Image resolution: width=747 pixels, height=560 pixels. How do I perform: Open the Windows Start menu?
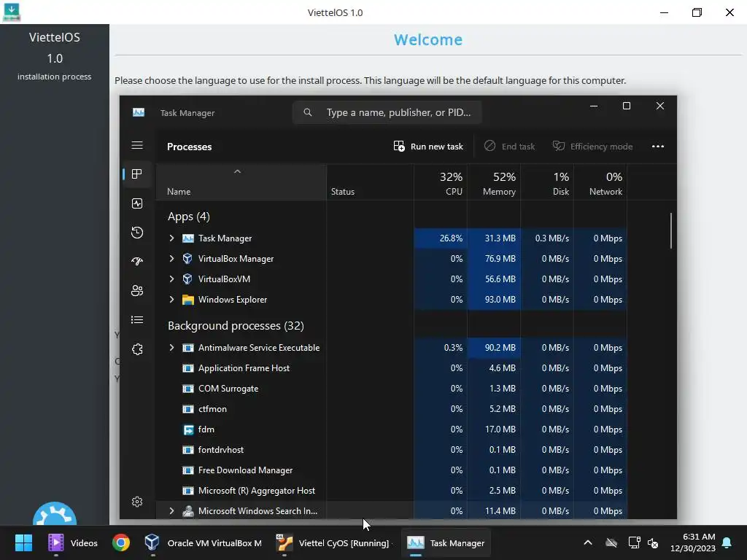pyautogui.click(x=23, y=542)
